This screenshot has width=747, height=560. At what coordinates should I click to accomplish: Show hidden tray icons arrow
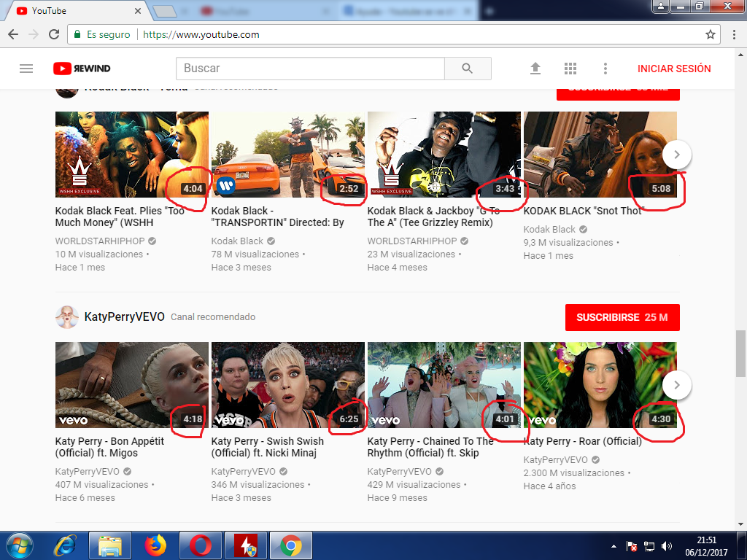tap(614, 546)
